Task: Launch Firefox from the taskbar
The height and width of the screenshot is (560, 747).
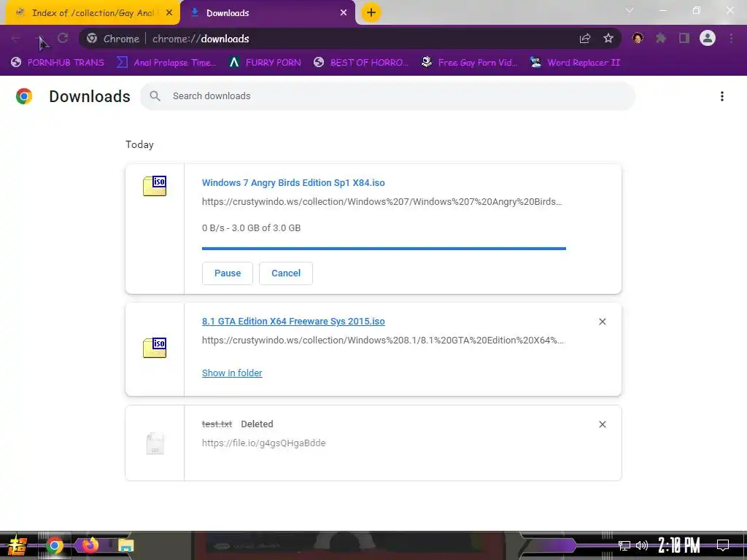Action: pos(90,545)
